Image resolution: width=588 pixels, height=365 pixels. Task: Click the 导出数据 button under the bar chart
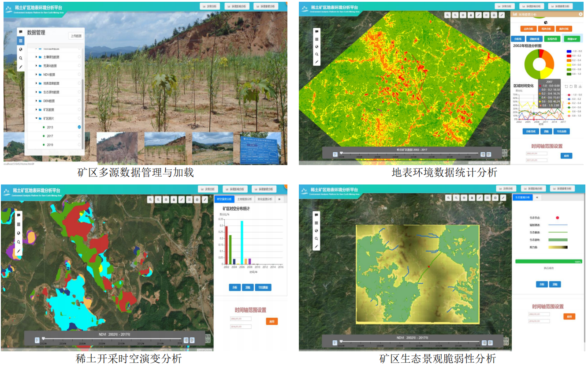pyautogui.click(x=264, y=287)
